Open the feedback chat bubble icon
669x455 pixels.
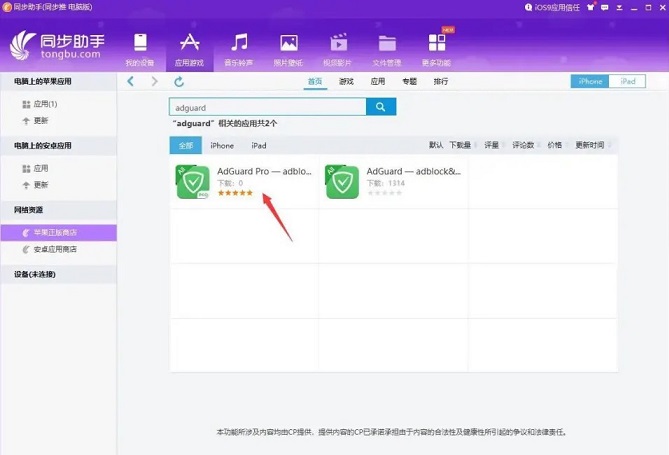coord(605,7)
